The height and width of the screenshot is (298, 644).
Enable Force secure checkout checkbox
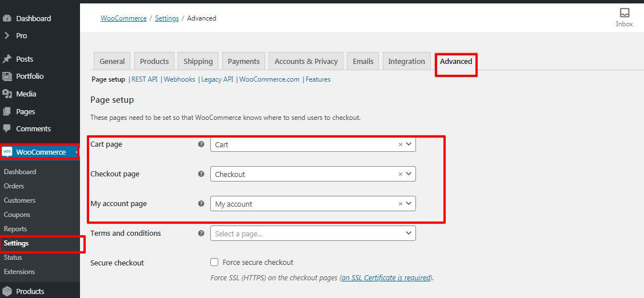click(x=214, y=262)
